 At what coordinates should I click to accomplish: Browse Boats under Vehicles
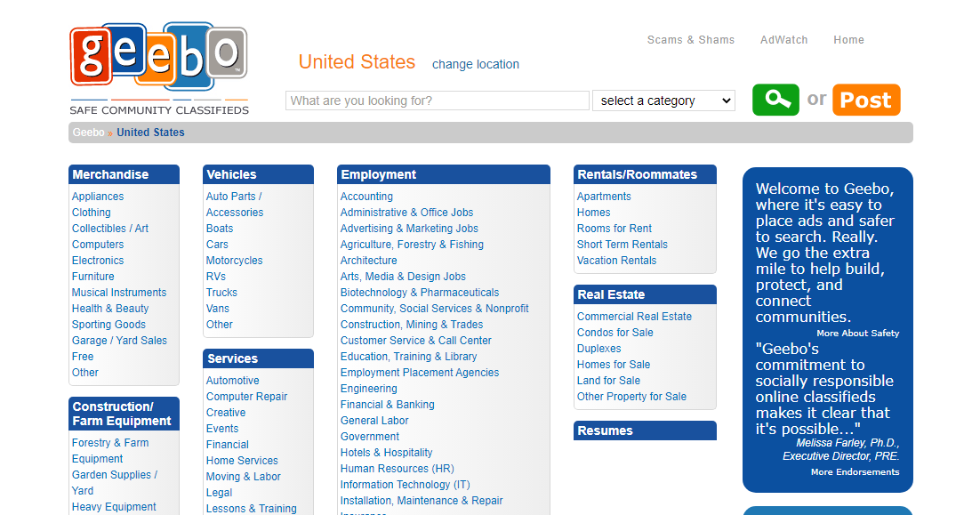(220, 229)
